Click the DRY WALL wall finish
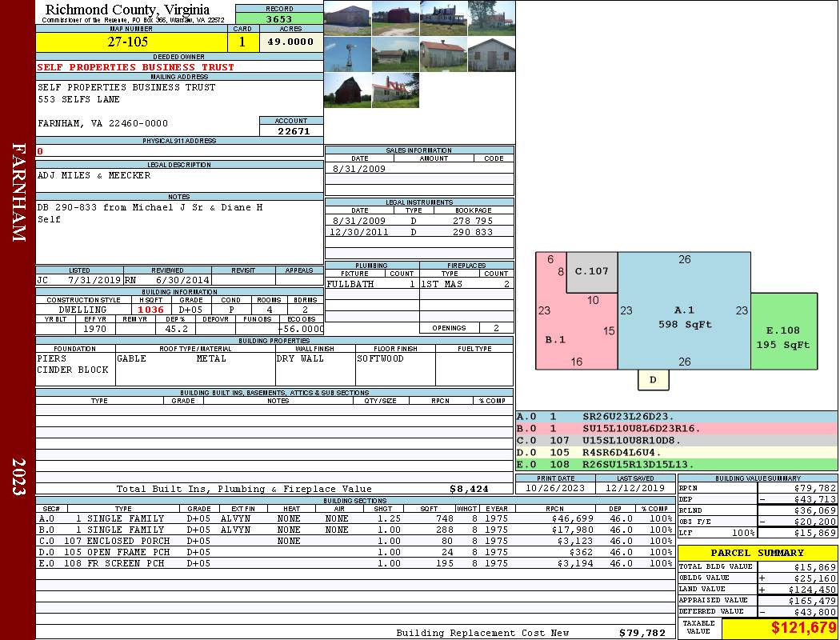 coord(300,358)
